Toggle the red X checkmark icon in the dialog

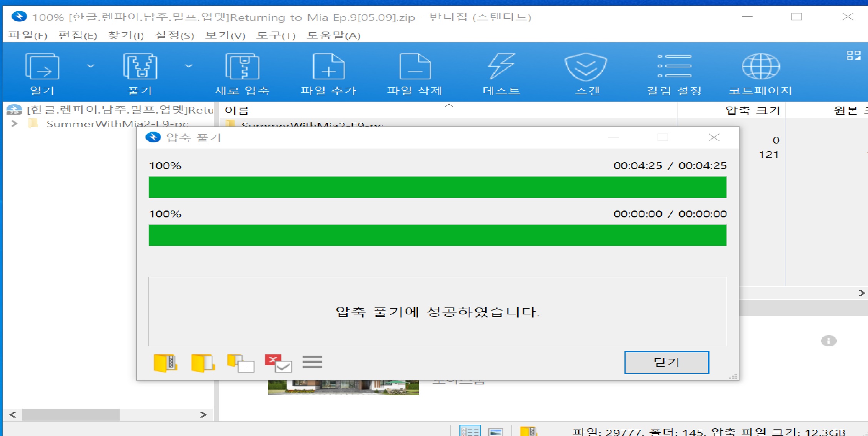pyautogui.click(x=278, y=362)
